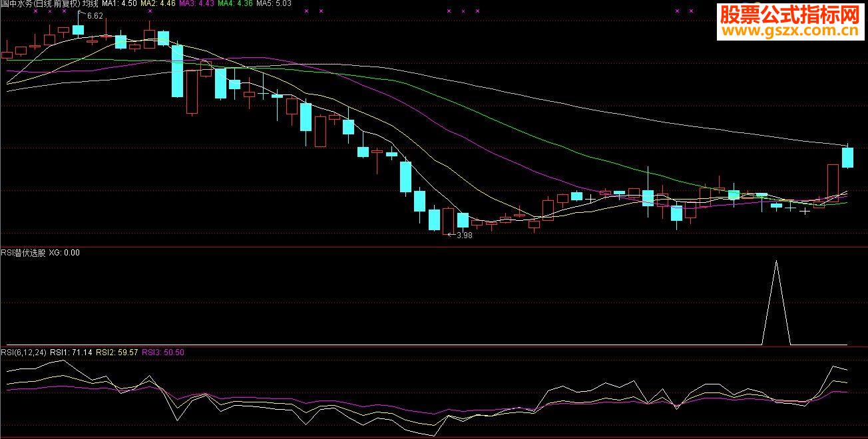Viewport: 868px width, 439px height.
Task: Click the RSI2: 59.57 value
Action: pyautogui.click(x=117, y=352)
